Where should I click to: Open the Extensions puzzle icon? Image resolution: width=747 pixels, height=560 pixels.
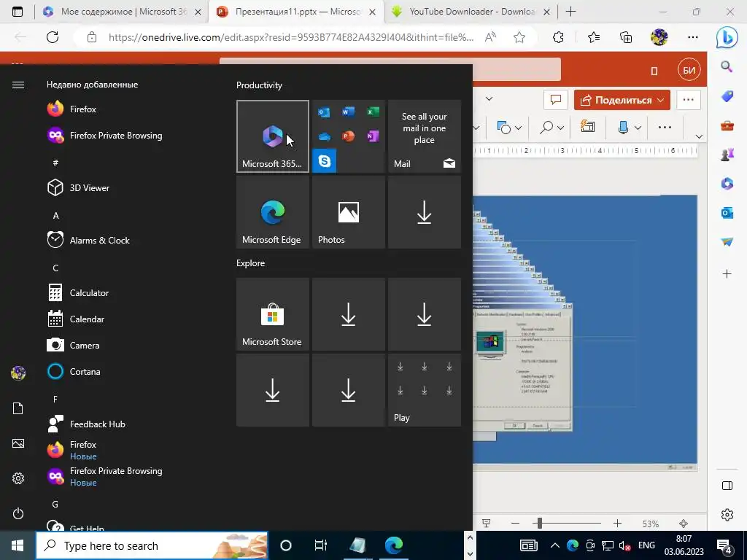pos(558,37)
